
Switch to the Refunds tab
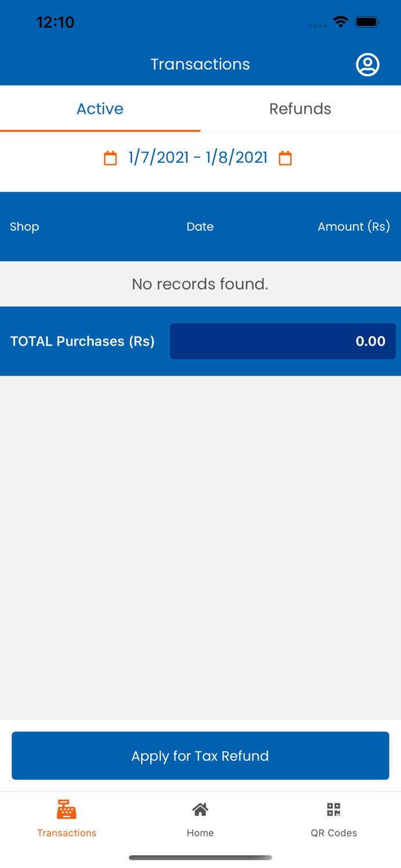[x=300, y=108]
